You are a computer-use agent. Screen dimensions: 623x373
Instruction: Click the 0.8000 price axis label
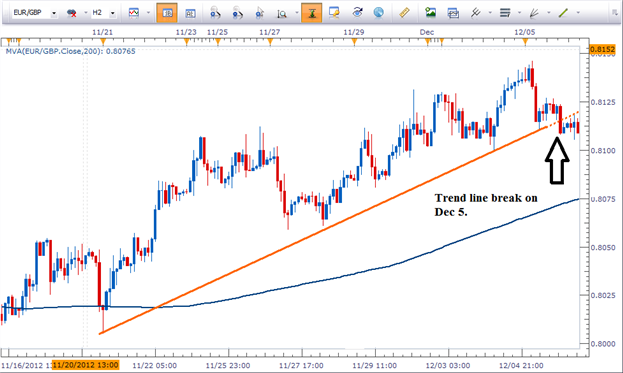[x=604, y=344]
